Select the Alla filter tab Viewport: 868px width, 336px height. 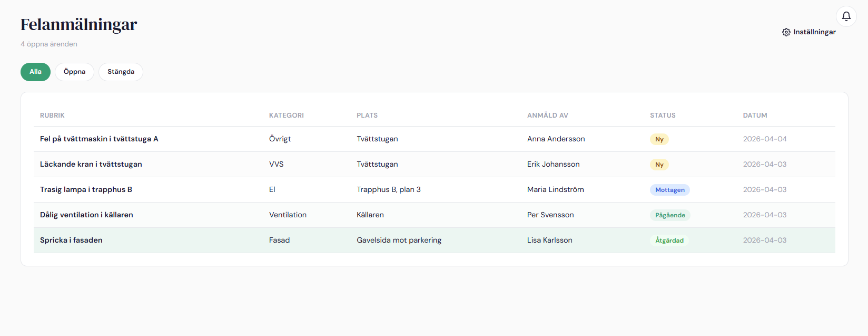(x=35, y=72)
